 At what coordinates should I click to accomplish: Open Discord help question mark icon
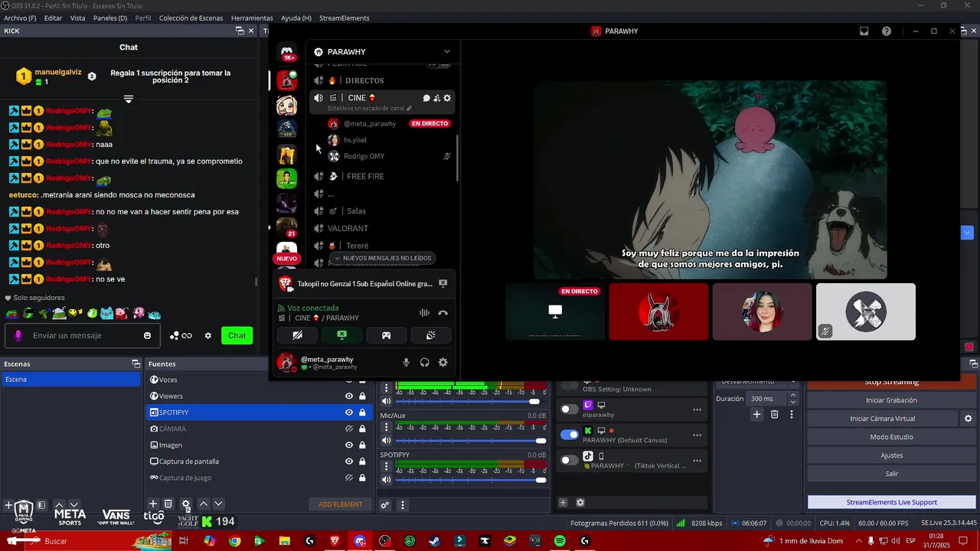(887, 31)
